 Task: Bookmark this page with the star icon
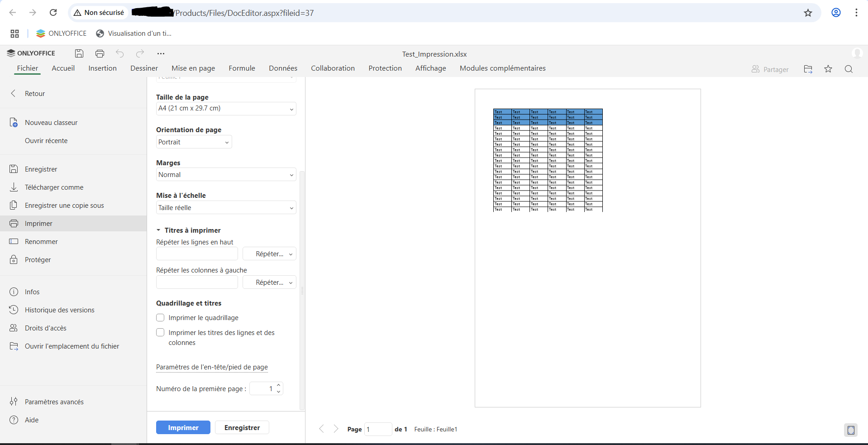[x=808, y=13]
